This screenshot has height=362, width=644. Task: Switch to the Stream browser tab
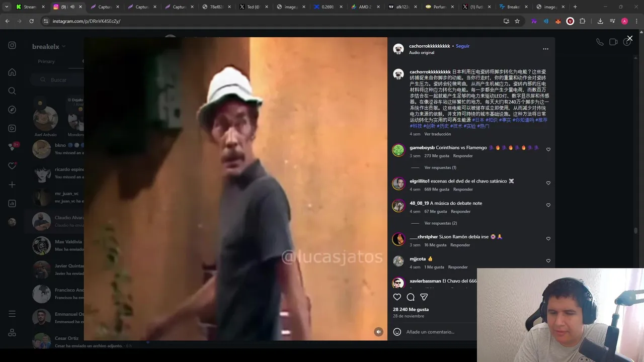click(30, 7)
